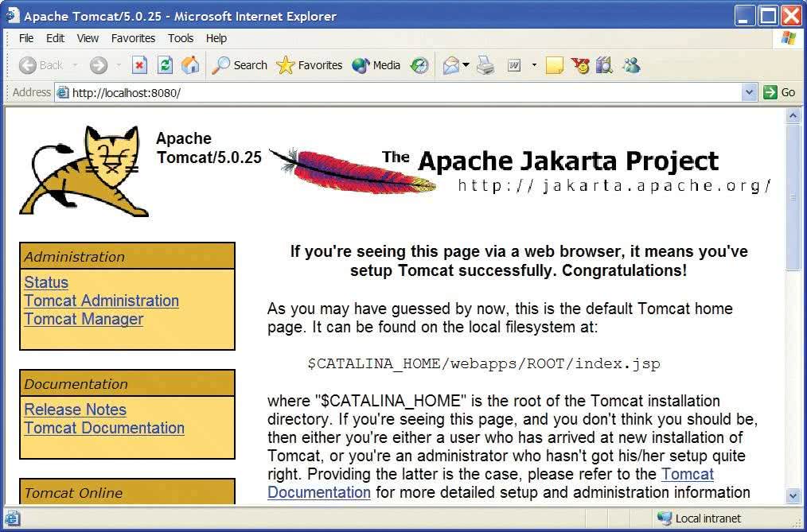807x532 pixels.
Task: Follow the Release Notes link
Action: tap(75, 410)
